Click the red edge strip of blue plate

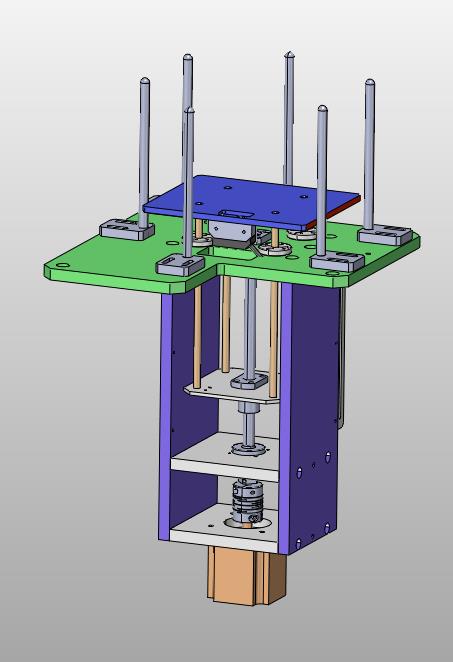pos(334,211)
